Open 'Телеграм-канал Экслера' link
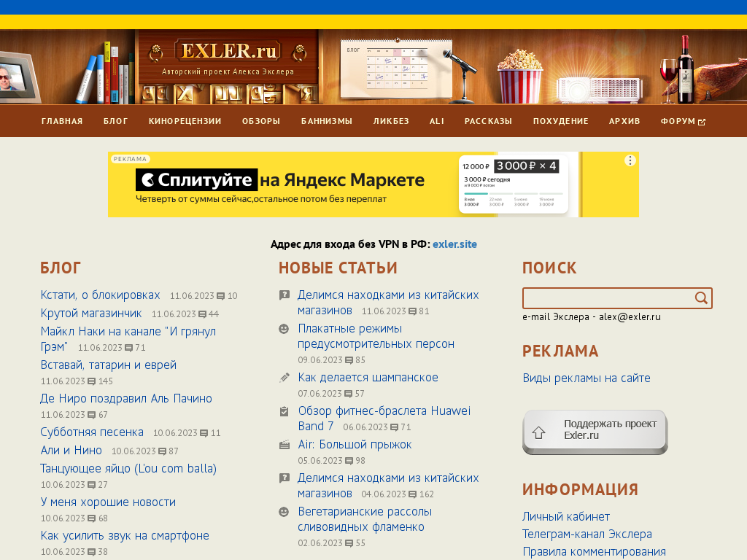Screen dimensions: 747x560 click(587, 534)
